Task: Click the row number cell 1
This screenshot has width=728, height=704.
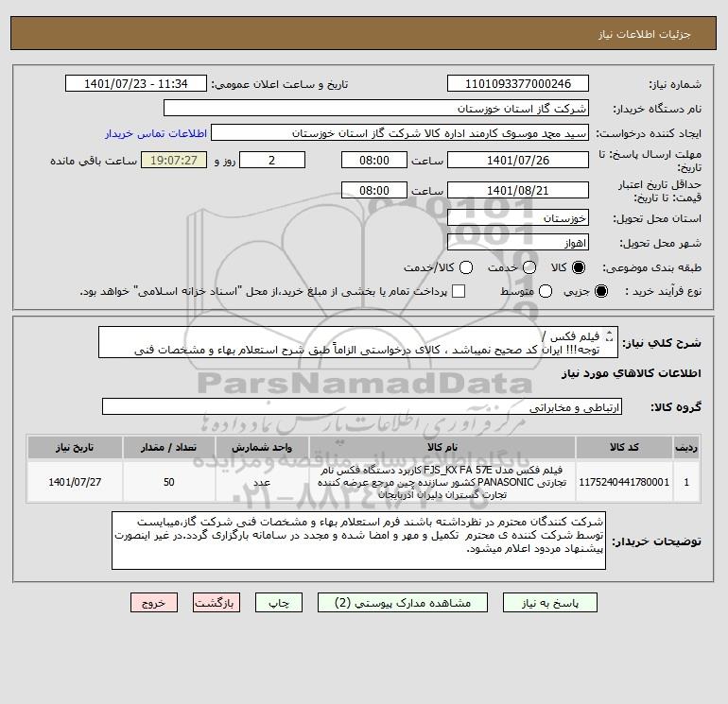Action: pos(686,482)
